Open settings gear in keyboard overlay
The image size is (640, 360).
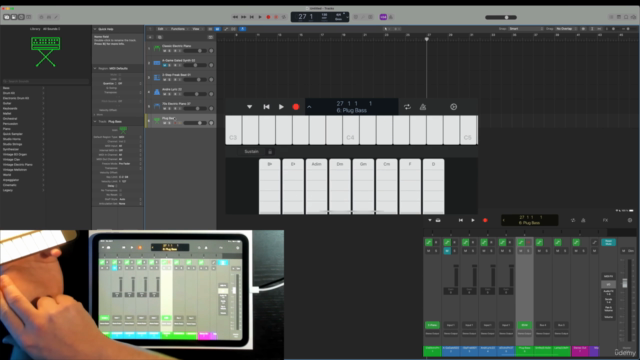click(x=453, y=107)
